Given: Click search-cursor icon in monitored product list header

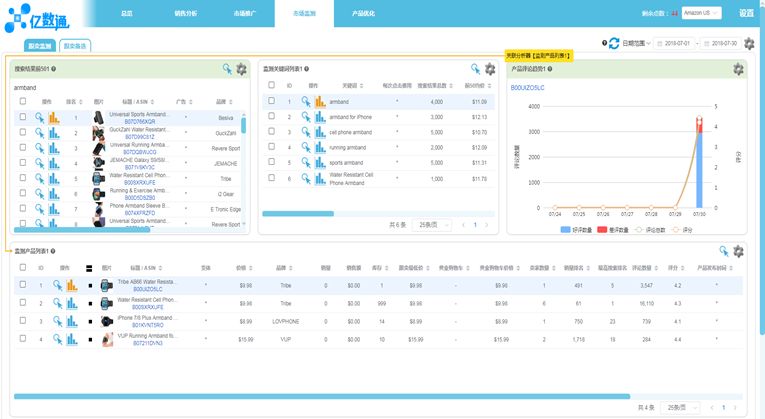Looking at the screenshot, I should [724, 251].
